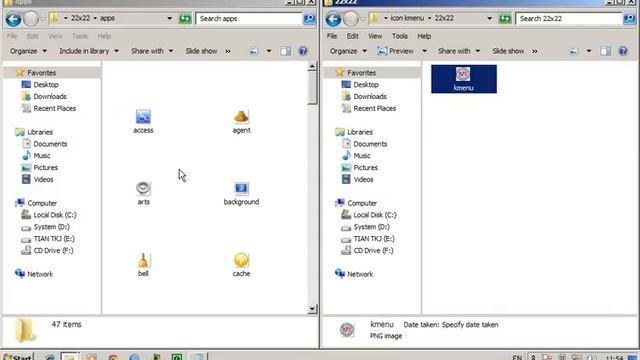The image size is (640, 360).
Task: Select the cache icon file
Action: tap(241, 265)
